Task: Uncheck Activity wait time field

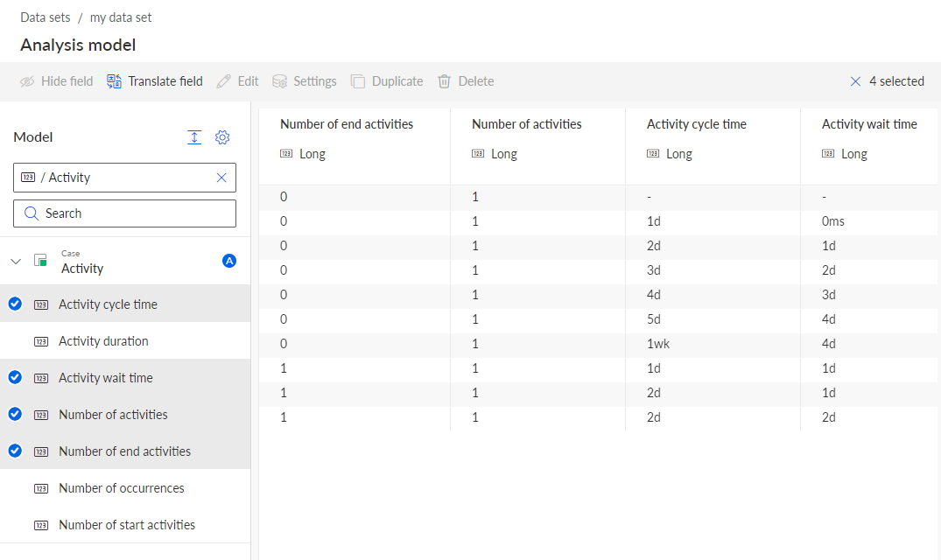Action: coord(15,377)
